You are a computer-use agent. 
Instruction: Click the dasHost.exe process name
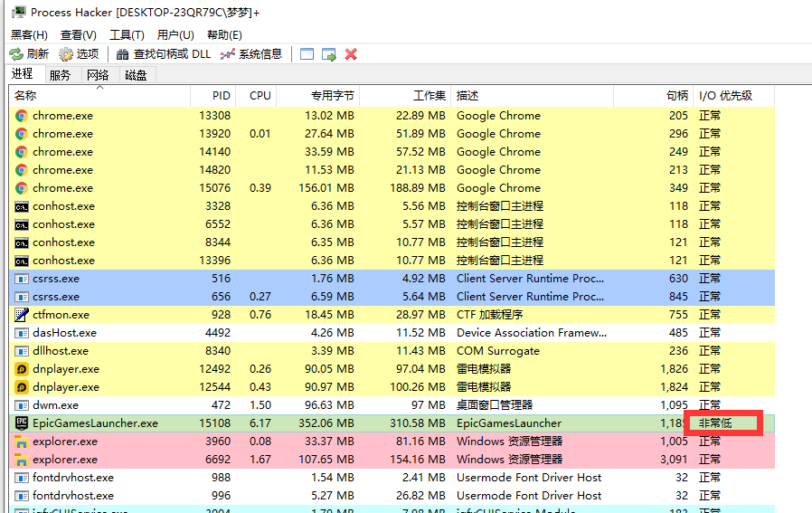pyautogui.click(x=65, y=333)
